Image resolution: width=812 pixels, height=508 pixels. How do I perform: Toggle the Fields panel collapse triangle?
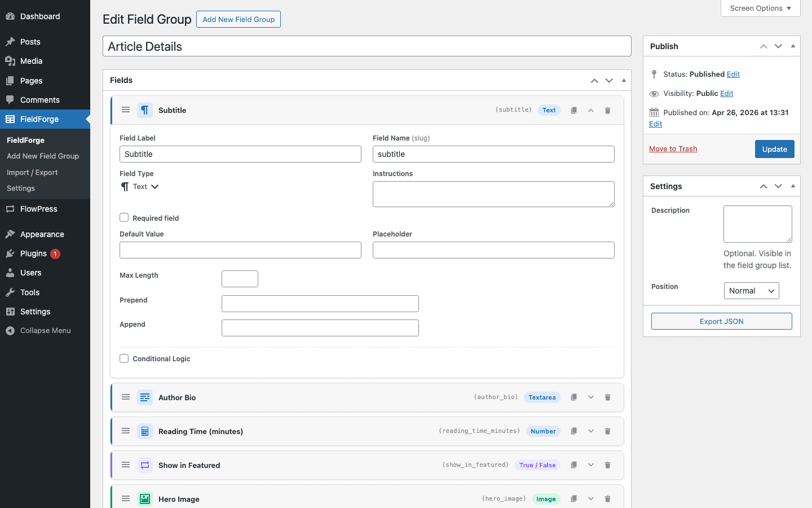pos(624,80)
